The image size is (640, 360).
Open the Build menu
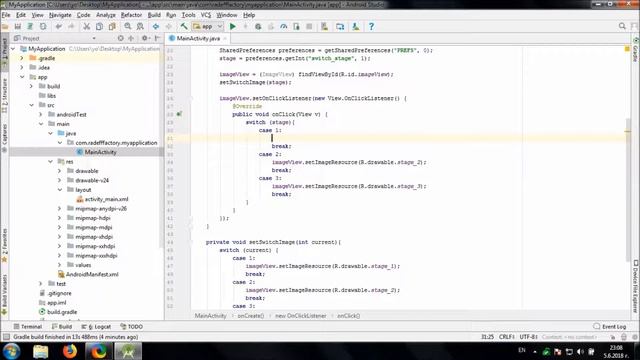(x=154, y=15)
